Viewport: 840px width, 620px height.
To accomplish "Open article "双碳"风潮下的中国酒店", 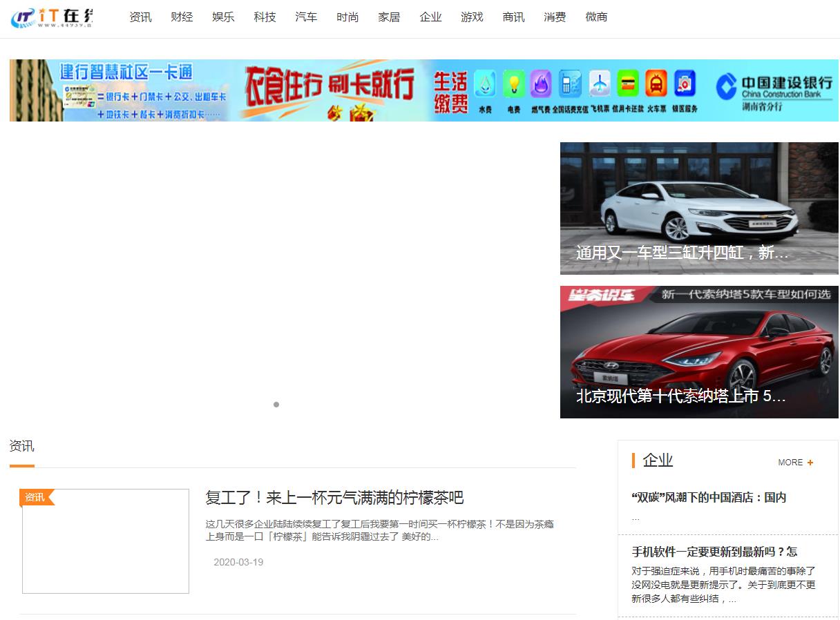I will (709, 497).
